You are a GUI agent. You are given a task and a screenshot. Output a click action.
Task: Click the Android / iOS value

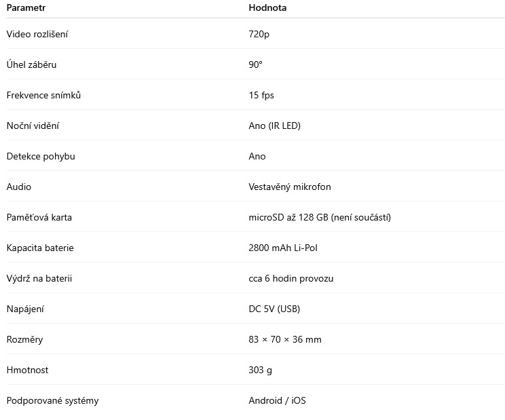pos(277,401)
